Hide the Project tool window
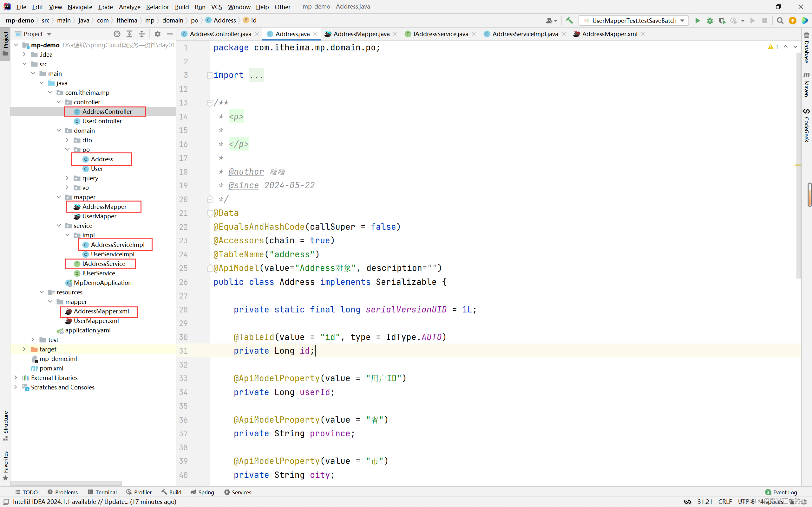Viewport: 812px width, 507px height. tap(170, 34)
